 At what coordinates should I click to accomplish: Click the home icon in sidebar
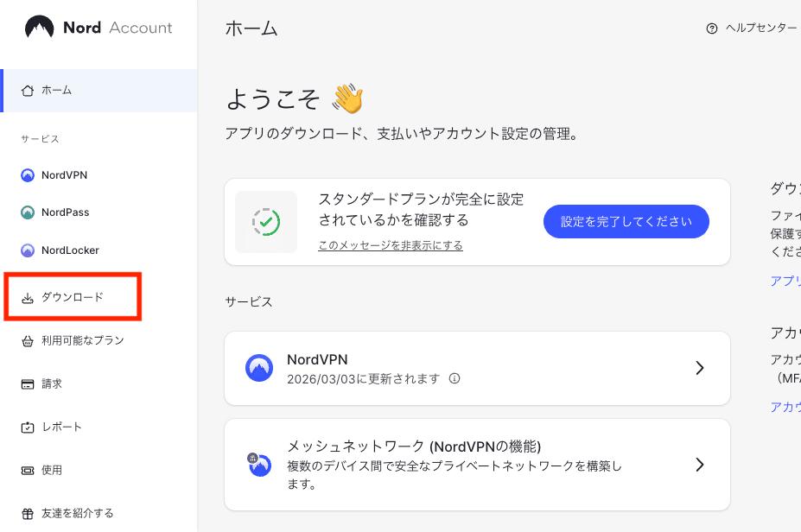(x=28, y=91)
